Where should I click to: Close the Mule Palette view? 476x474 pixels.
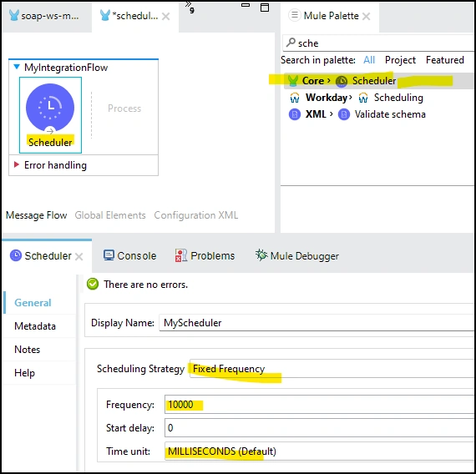click(367, 16)
